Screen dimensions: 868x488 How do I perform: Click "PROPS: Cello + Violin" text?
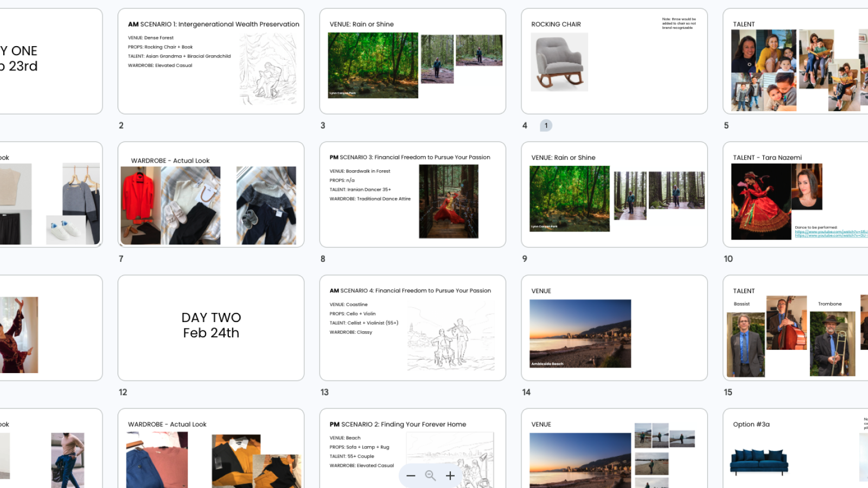click(x=353, y=314)
